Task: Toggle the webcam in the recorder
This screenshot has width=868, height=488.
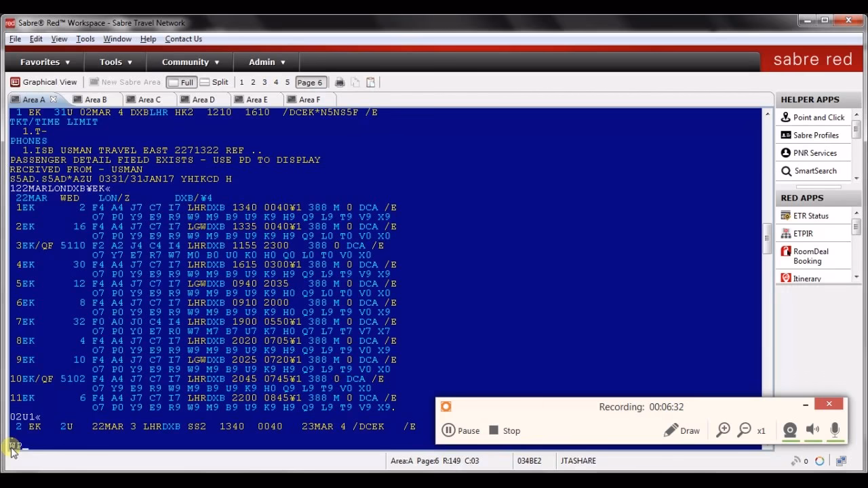Action: [x=789, y=430]
